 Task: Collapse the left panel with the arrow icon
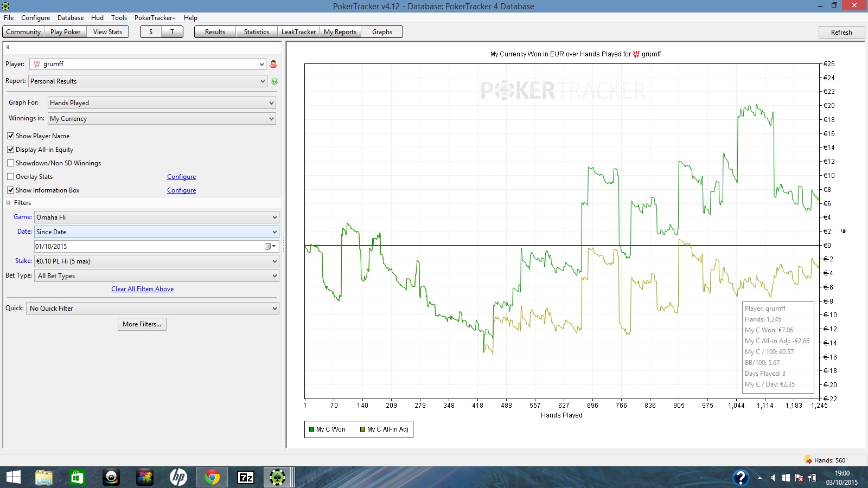[8, 47]
